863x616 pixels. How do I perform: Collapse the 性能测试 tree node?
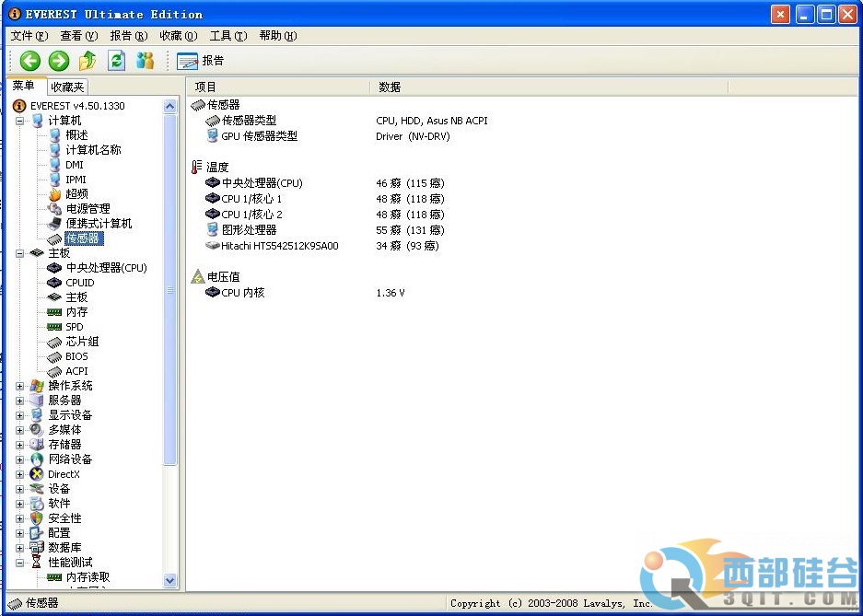coord(20,563)
